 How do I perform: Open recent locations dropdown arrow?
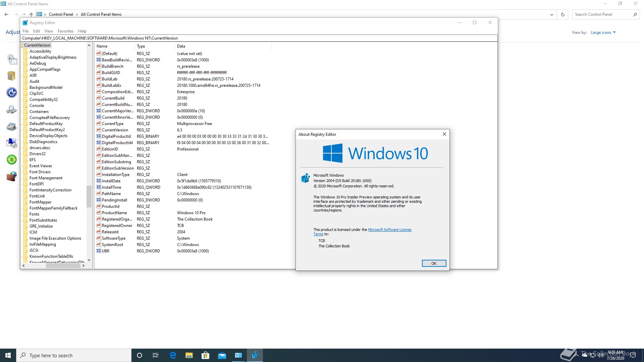pos(24,14)
